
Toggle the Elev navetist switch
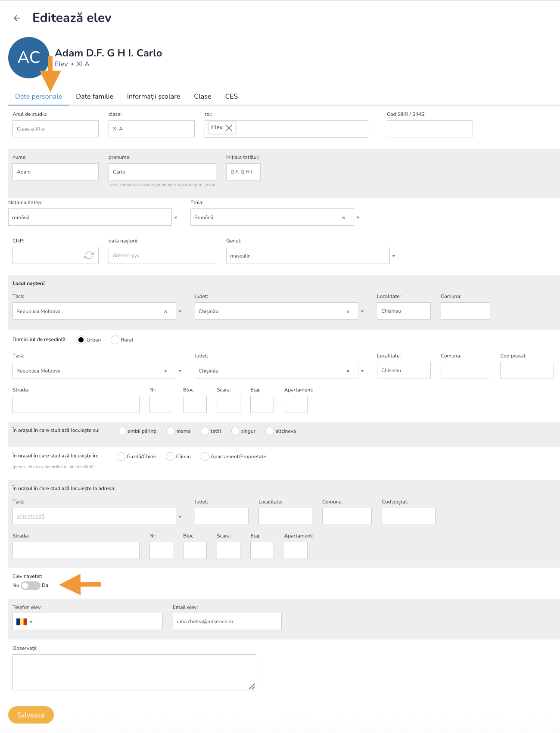(x=30, y=586)
